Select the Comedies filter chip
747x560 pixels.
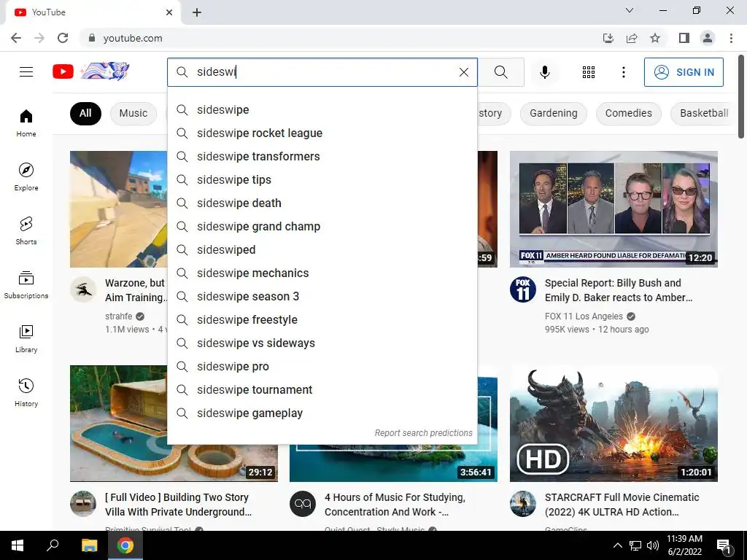coord(628,113)
